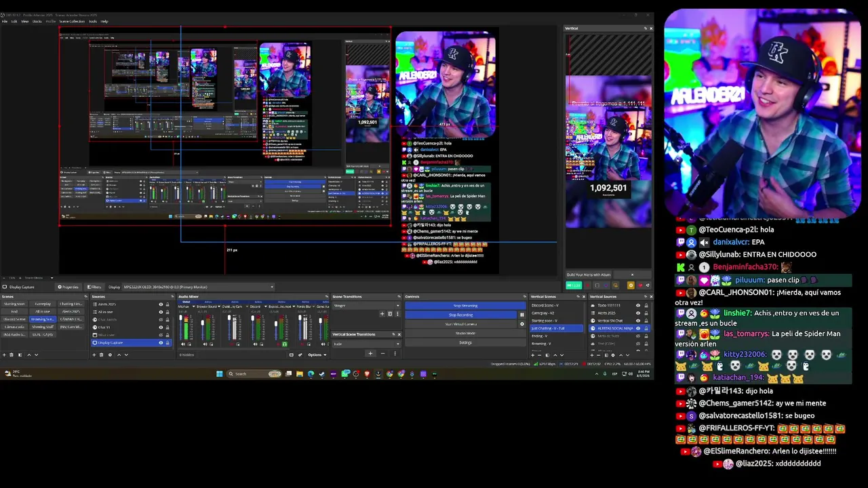
Task: Open the Edit menu
Action: [14, 22]
